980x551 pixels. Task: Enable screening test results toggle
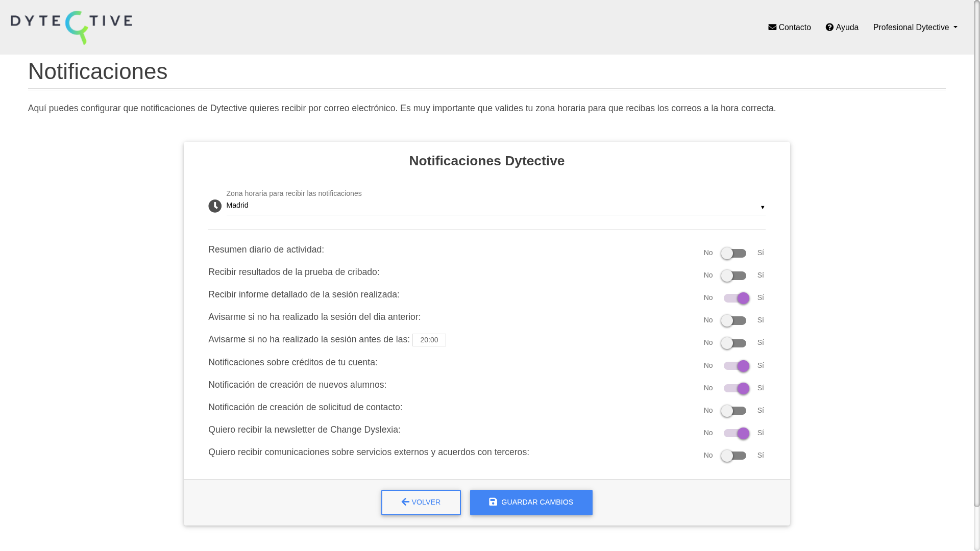[734, 275]
